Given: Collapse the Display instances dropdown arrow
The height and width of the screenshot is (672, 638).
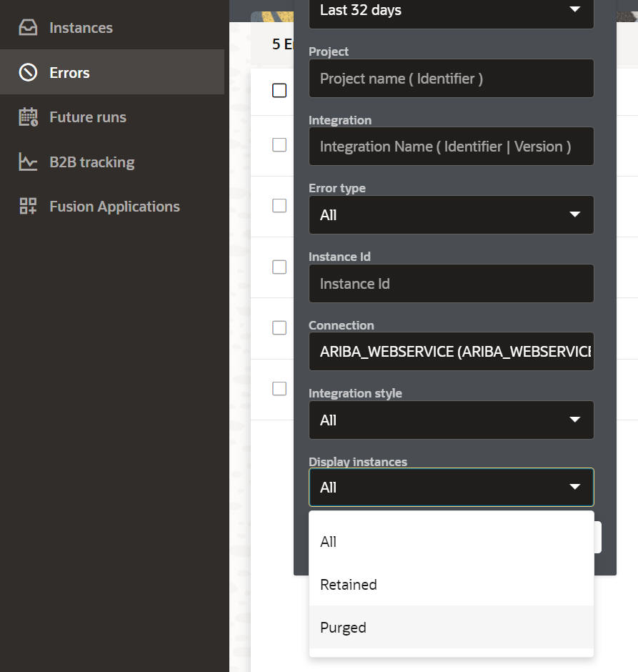Looking at the screenshot, I should (574, 487).
